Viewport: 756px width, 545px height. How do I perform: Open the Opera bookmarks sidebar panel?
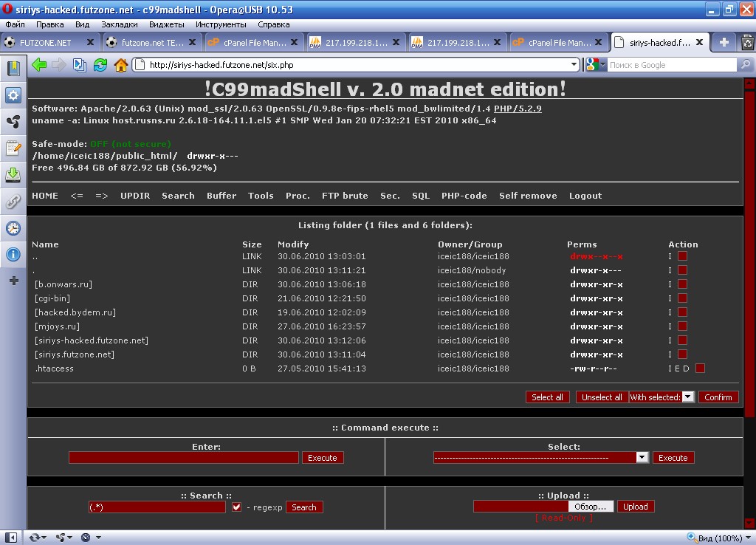13,69
